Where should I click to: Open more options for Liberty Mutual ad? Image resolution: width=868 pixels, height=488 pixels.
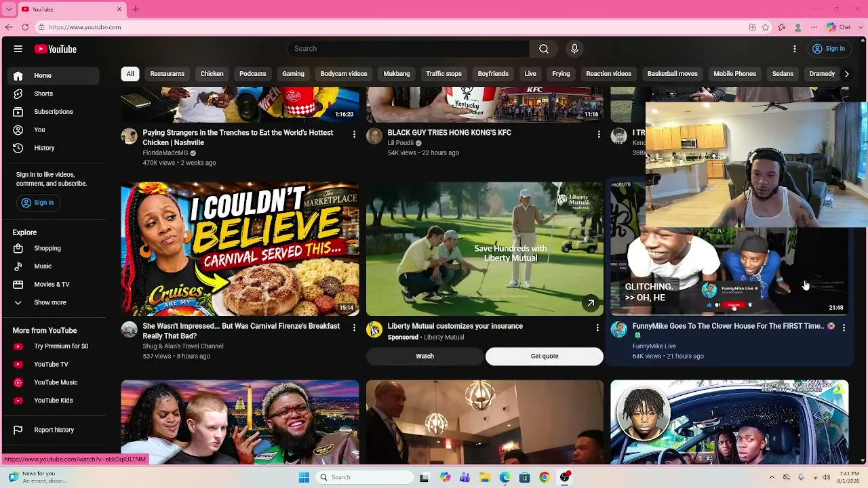597,328
